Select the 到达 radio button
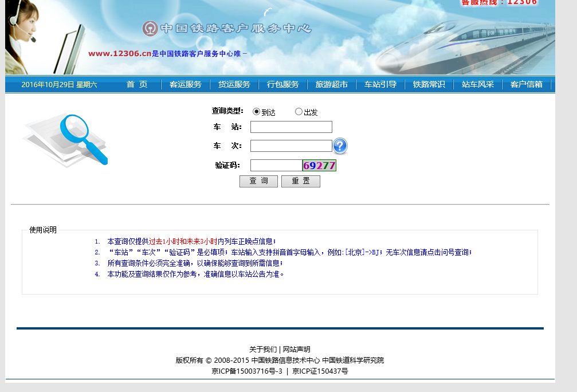Screen dimensions: 577x392 point(256,112)
